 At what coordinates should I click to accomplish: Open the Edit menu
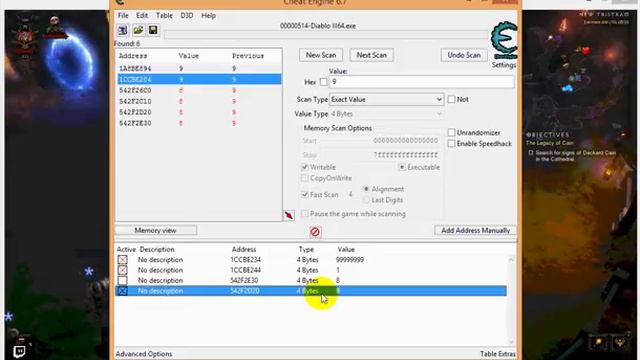click(x=142, y=16)
